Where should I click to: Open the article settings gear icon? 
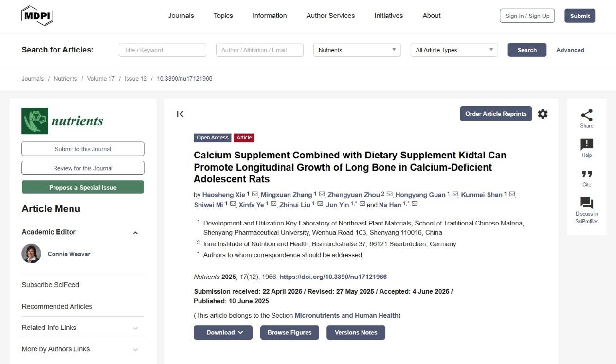(x=543, y=114)
